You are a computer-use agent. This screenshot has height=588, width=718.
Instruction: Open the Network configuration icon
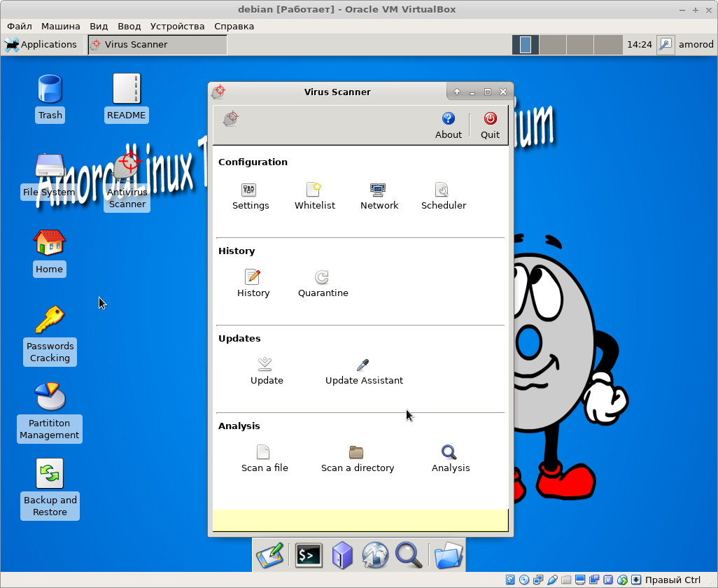click(x=379, y=190)
